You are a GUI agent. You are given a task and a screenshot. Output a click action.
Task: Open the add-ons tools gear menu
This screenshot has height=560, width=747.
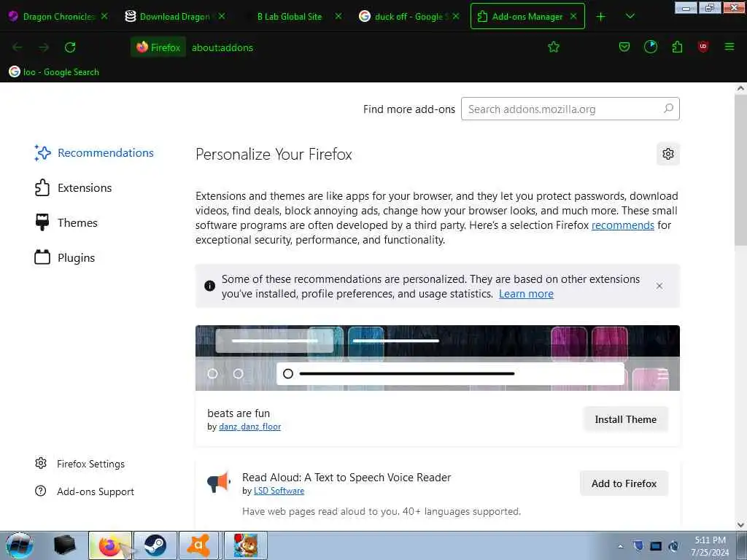[668, 154]
